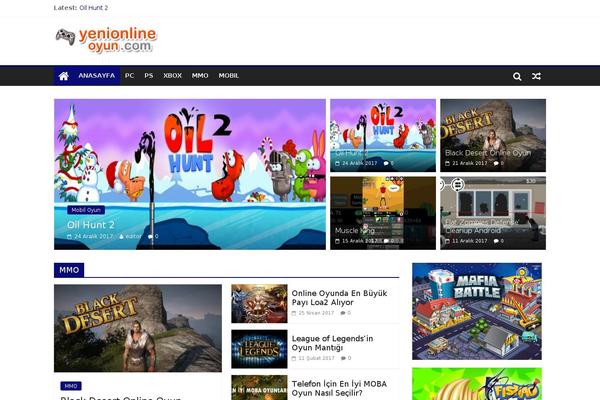This screenshot has width=600, height=400.
Task: Open Telefon İçin En İyi MOBA article
Action: pos(339,388)
